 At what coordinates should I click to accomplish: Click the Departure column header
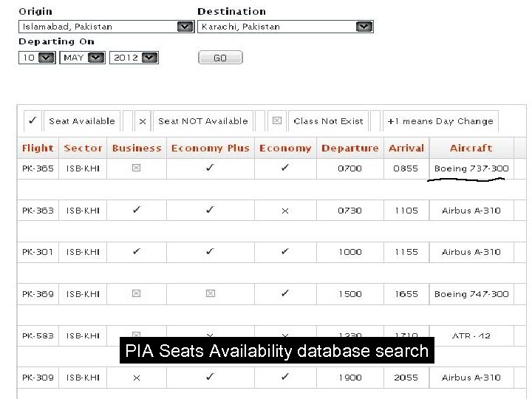[x=349, y=149]
